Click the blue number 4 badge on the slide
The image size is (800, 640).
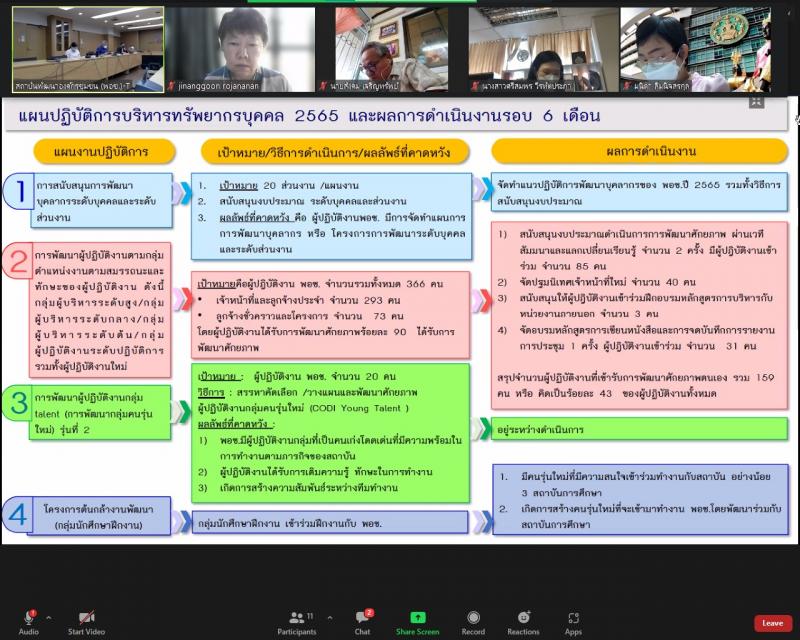[x=18, y=514]
